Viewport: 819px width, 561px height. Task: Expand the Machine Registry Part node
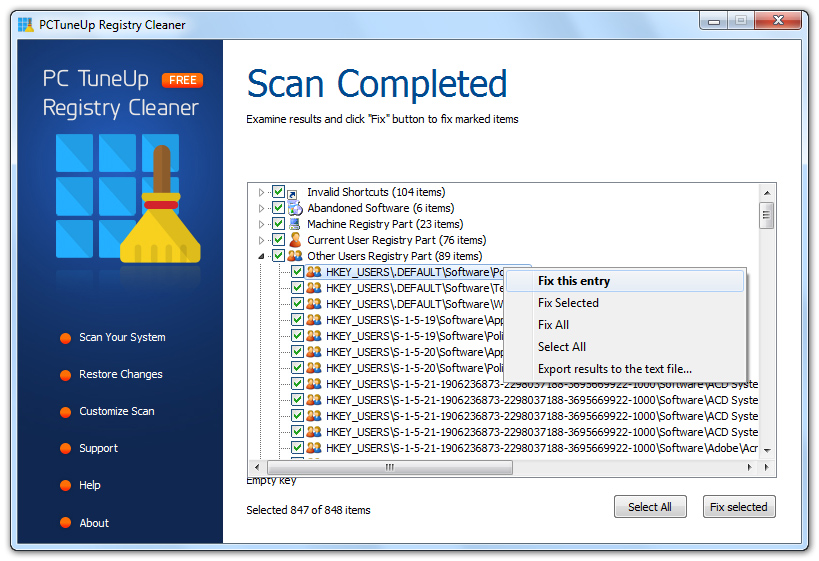point(261,225)
